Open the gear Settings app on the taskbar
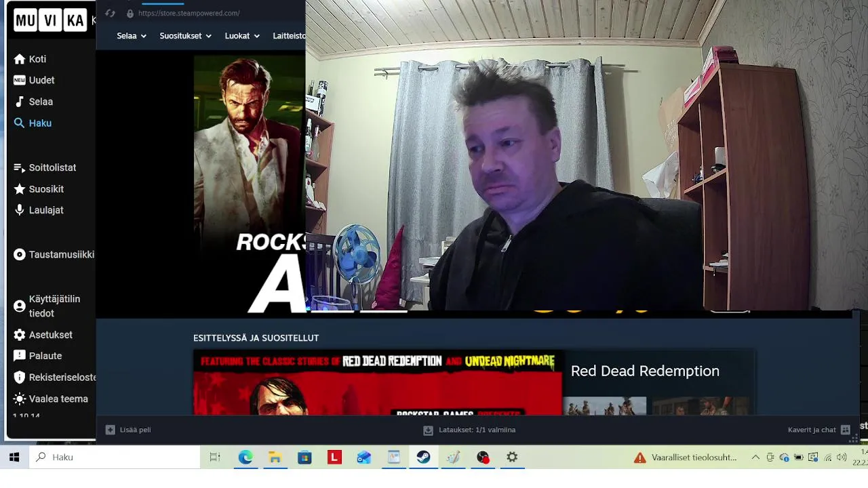The height and width of the screenshot is (488, 868). (x=512, y=457)
